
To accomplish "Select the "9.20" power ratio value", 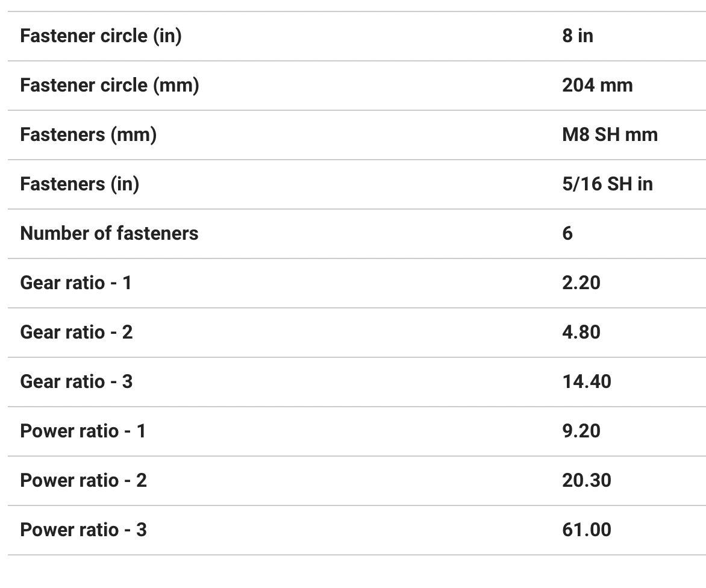I will 581,431.
